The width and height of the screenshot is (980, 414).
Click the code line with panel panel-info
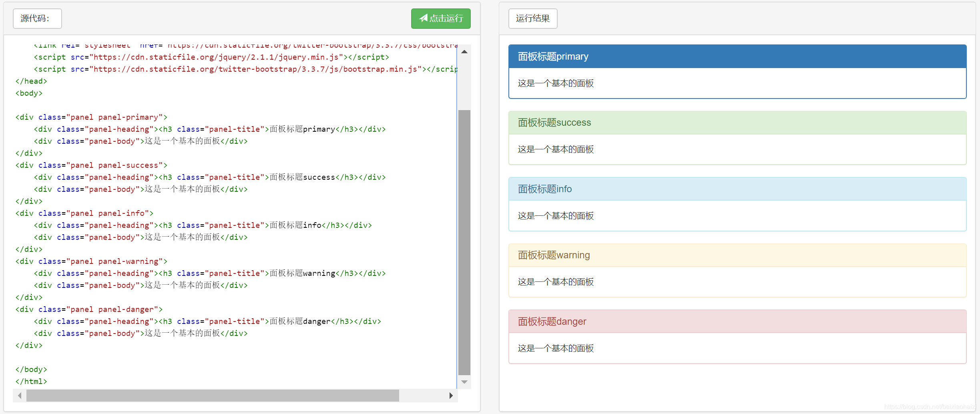tap(84, 213)
